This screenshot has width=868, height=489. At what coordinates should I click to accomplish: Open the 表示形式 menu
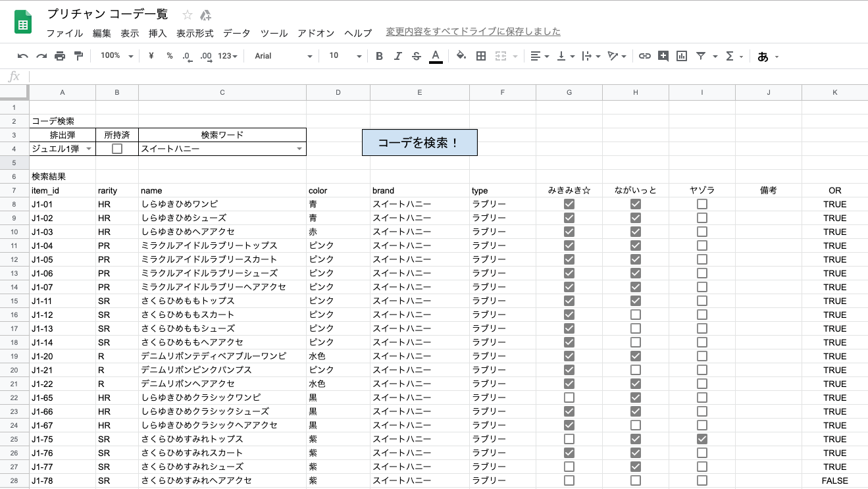pos(195,33)
